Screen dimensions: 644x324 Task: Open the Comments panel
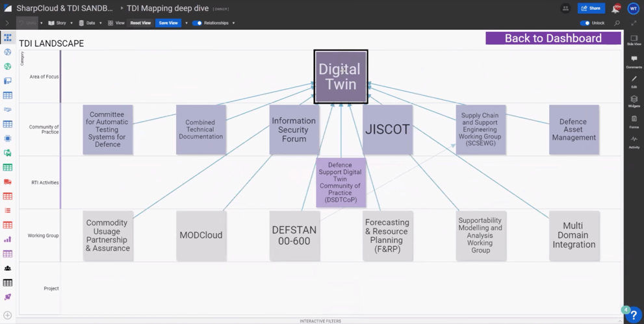pyautogui.click(x=634, y=61)
